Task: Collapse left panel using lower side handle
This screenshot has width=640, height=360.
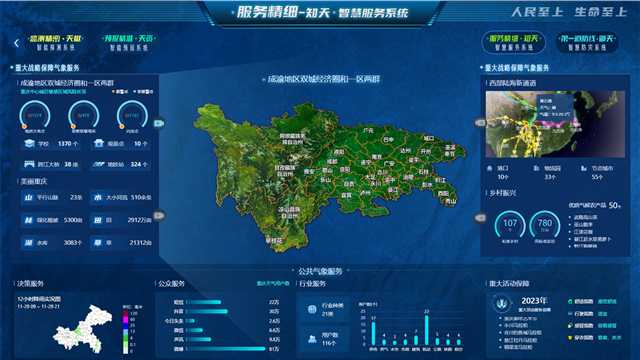Action: tap(159, 215)
